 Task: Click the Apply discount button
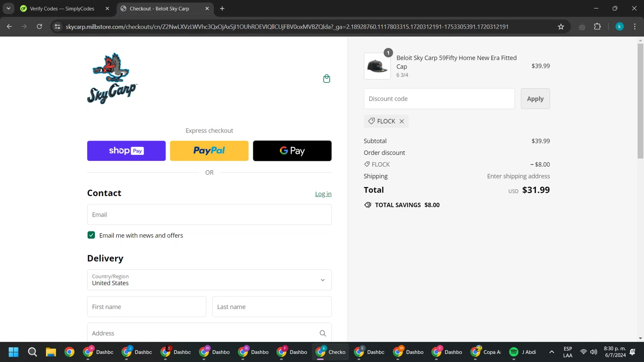tap(535, 99)
